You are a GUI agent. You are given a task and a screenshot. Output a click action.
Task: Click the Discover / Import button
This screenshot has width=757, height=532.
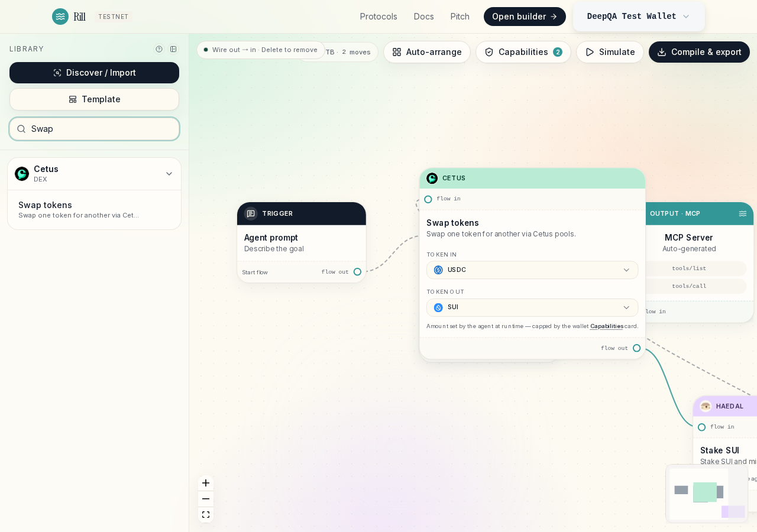94,73
